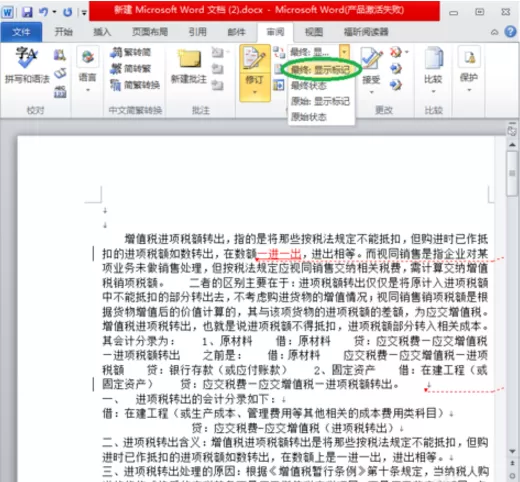Choose 原始状态 from the dropdown list
The height and width of the screenshot is (482, 520).
tap(309, 117)
